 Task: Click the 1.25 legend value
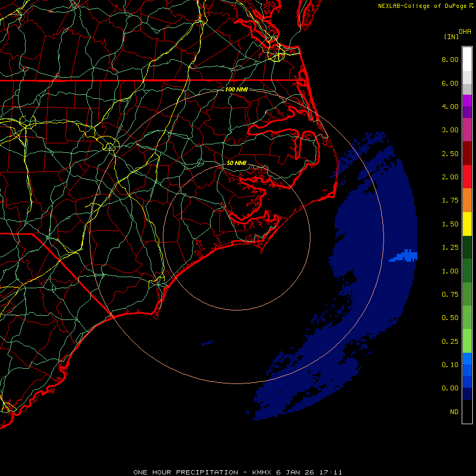tap(450, 248)
